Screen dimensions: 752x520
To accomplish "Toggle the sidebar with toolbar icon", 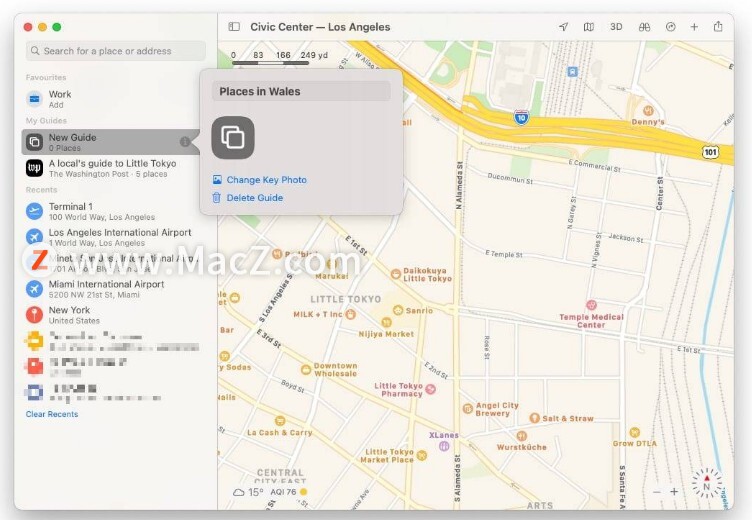I will coord(234,27).
